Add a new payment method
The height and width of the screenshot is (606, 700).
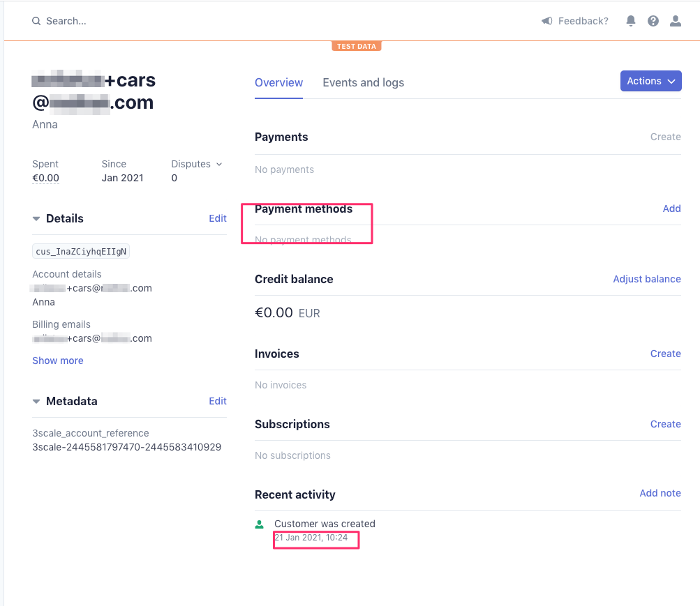point(671,209)
